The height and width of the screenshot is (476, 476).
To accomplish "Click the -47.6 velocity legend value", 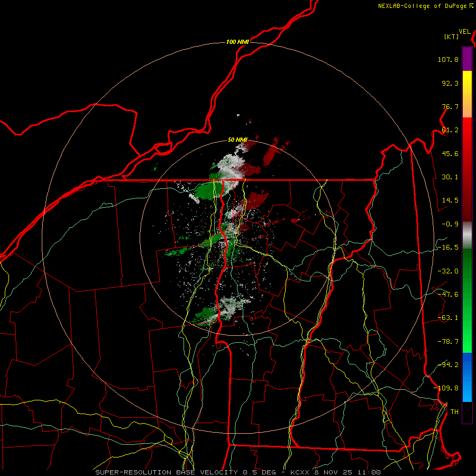I will pos(448,295).
